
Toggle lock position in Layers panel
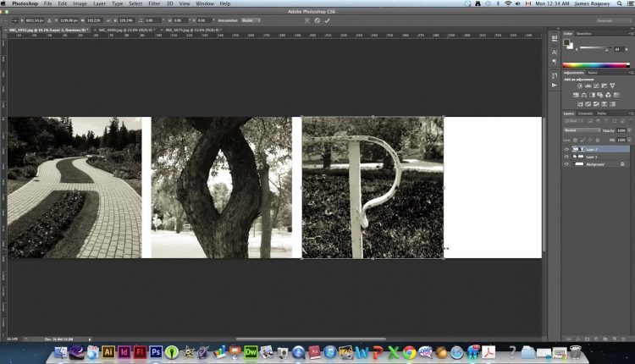(x=589, y=140)
